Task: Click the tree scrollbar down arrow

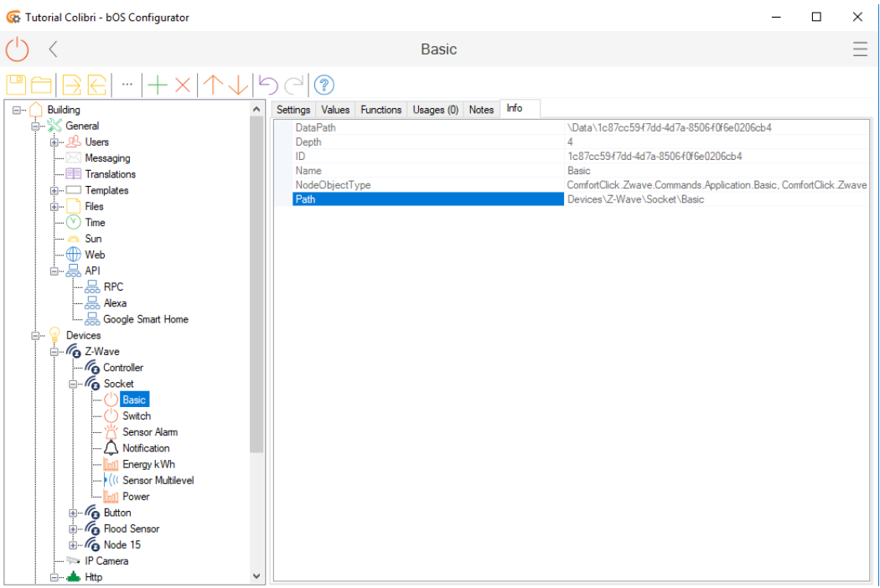Action: (256, 576)
